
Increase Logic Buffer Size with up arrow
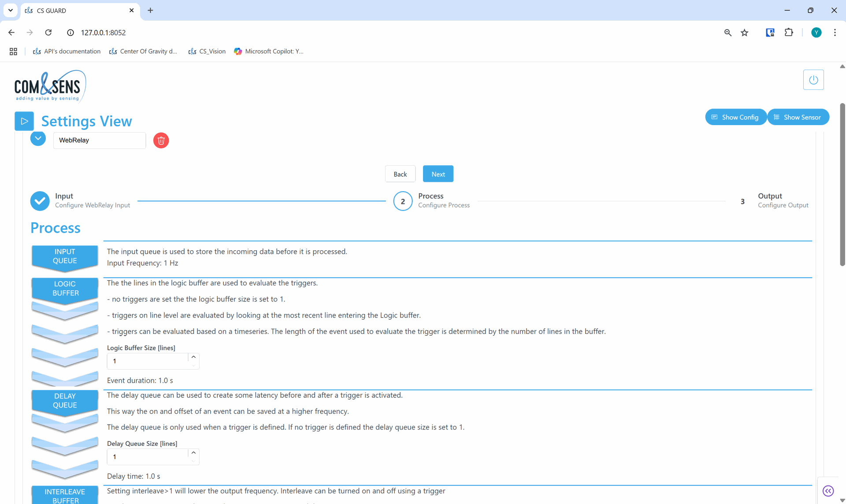(193, 357)
